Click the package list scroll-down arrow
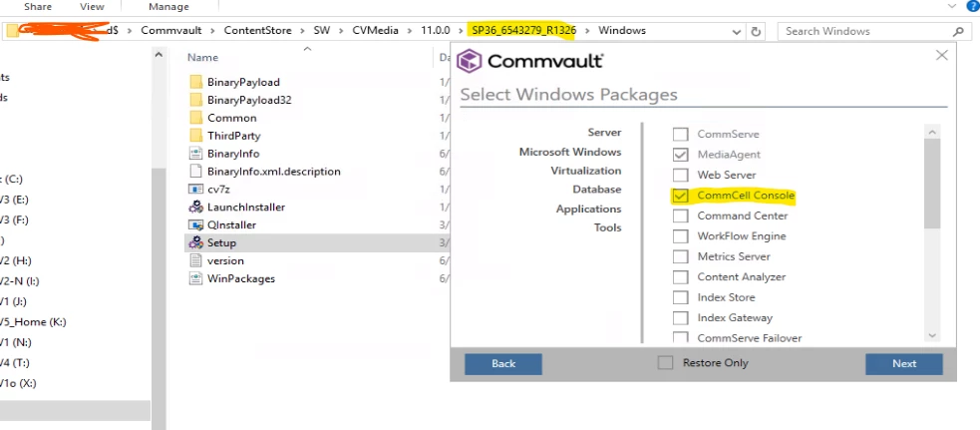 [932, 336]
